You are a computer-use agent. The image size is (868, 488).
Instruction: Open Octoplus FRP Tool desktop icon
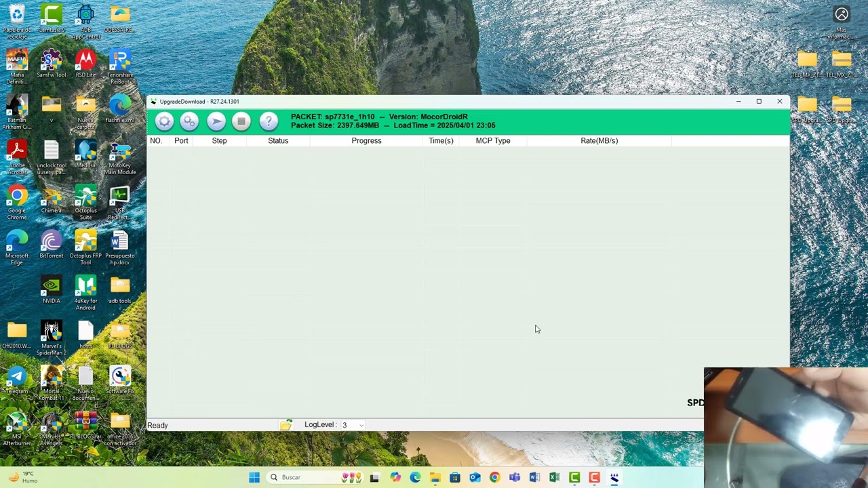click(85, 248)
